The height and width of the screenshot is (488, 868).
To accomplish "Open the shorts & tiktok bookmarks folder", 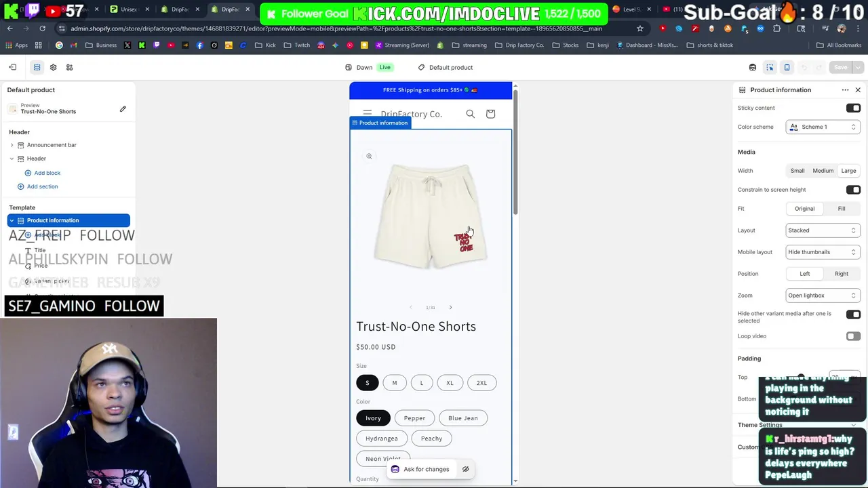I will [x=709, y=45].
